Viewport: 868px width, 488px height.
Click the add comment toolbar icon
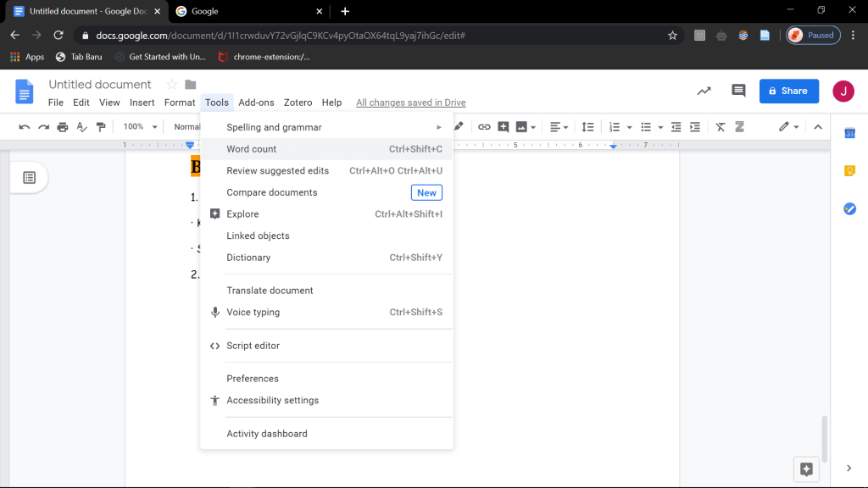[x=504, y=127]
